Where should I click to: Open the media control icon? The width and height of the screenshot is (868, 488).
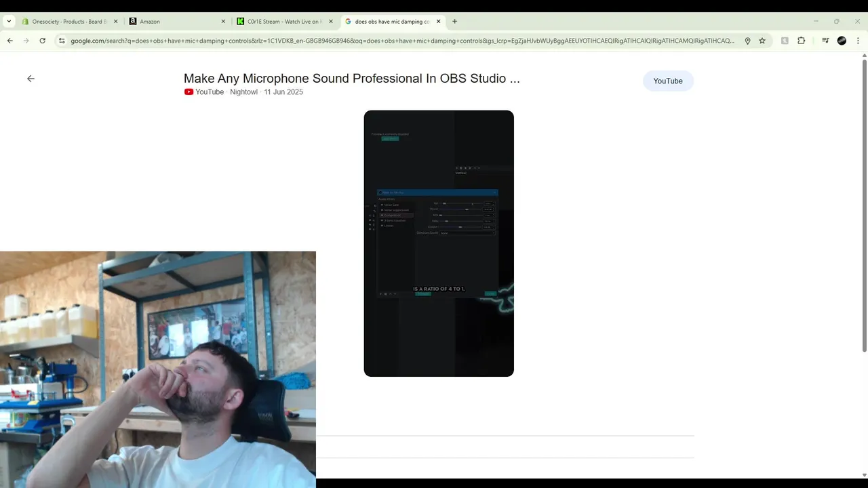coord(825,41)
